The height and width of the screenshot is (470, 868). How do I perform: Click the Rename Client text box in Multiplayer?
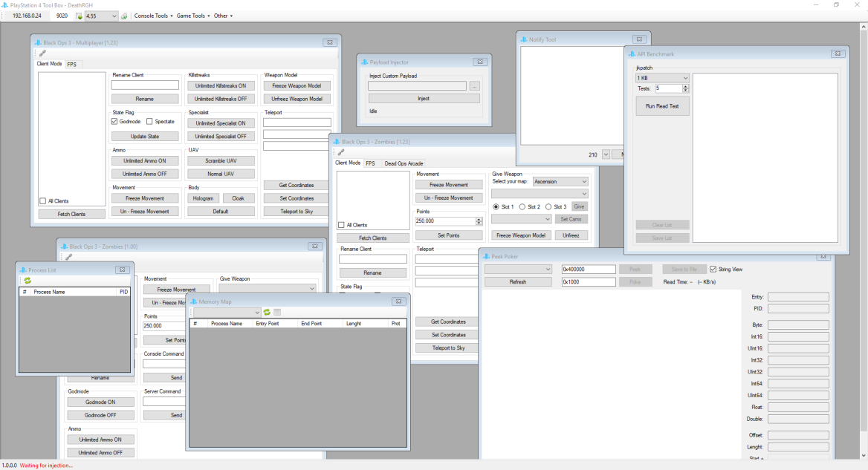click(x=145, y=85)
